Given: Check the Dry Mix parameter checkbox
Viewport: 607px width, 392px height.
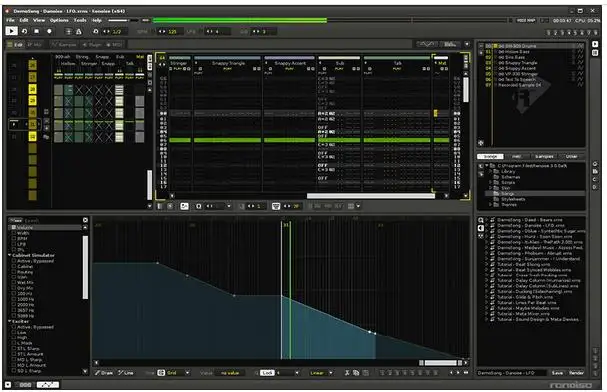Looking at the screenshot, I should click(14, 288).
